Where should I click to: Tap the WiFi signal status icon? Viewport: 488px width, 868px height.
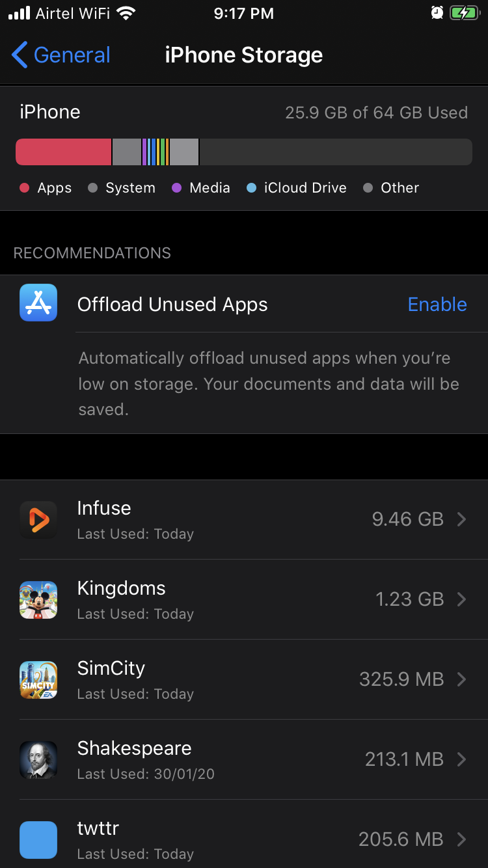pyautogui.click(x=126, y=13)
